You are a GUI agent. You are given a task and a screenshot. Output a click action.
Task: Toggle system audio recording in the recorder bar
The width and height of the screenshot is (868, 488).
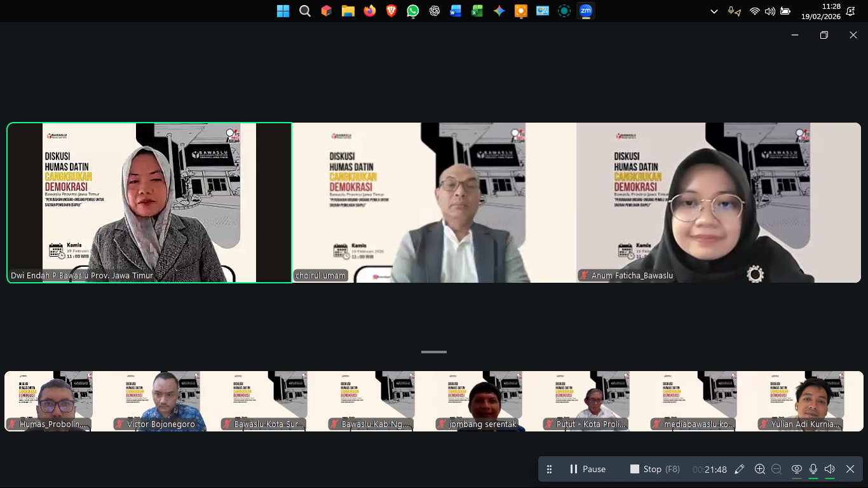[829, 469]
